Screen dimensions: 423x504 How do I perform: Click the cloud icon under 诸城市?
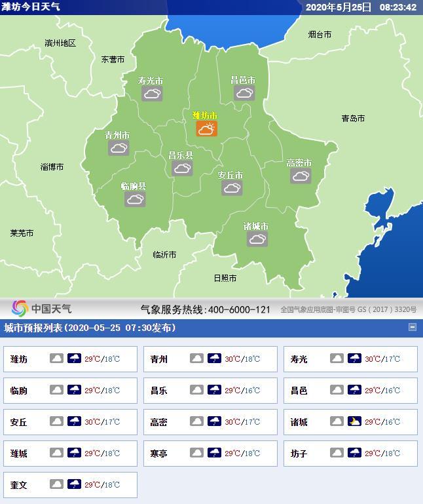click(257, 239)
